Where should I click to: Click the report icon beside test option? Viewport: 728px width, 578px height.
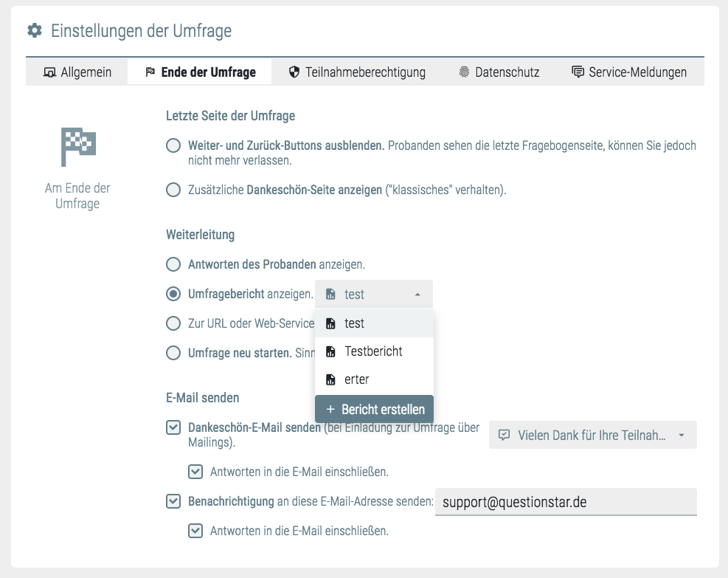331,323
